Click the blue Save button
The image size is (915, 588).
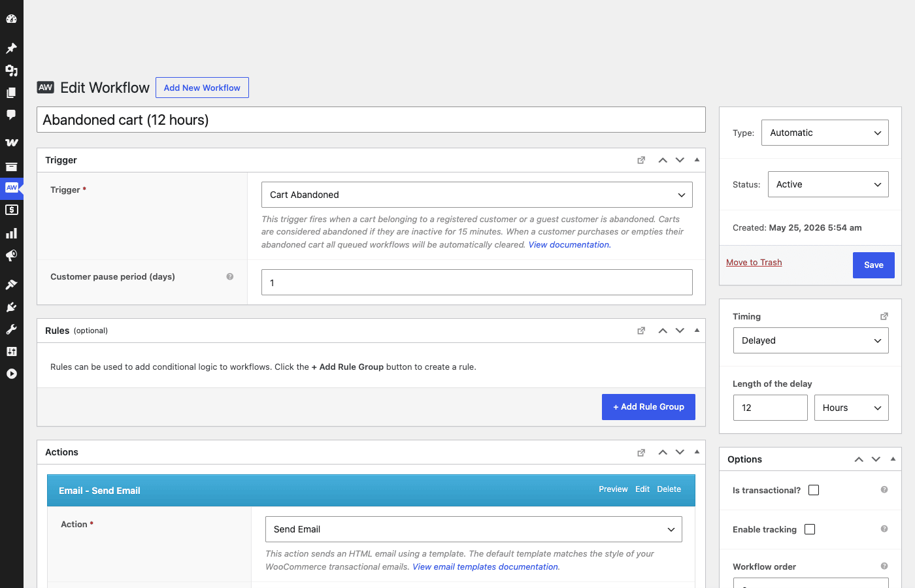click(874, 265)
